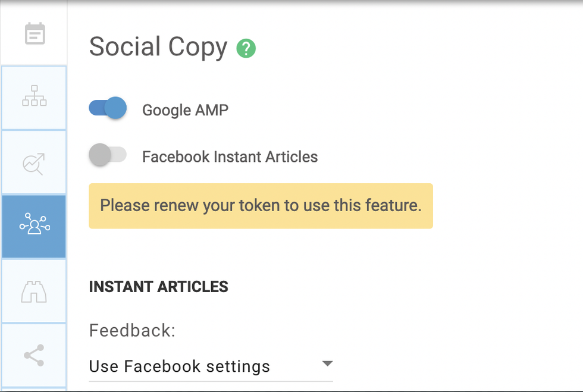Open the binoculars sidebar icon
583x392 pixels.
[x=34, y=291]
